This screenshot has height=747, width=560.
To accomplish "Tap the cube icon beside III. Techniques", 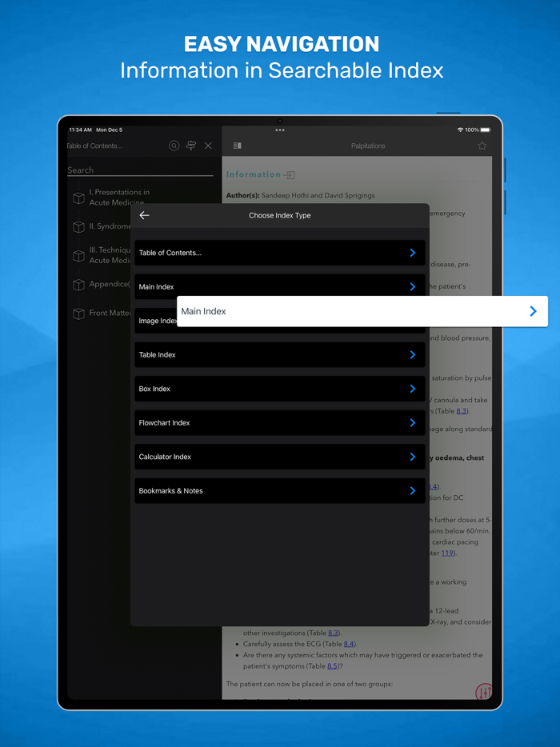I will tap(78, 256).
